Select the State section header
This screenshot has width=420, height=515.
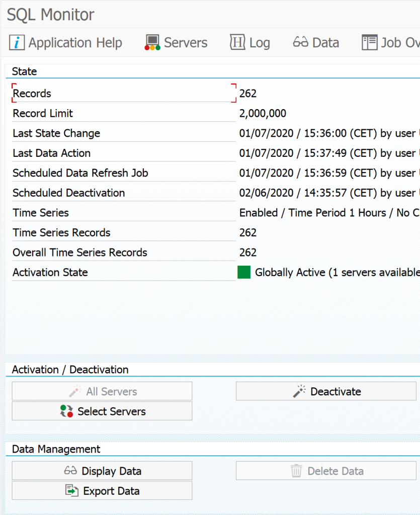tap(24, 71)
